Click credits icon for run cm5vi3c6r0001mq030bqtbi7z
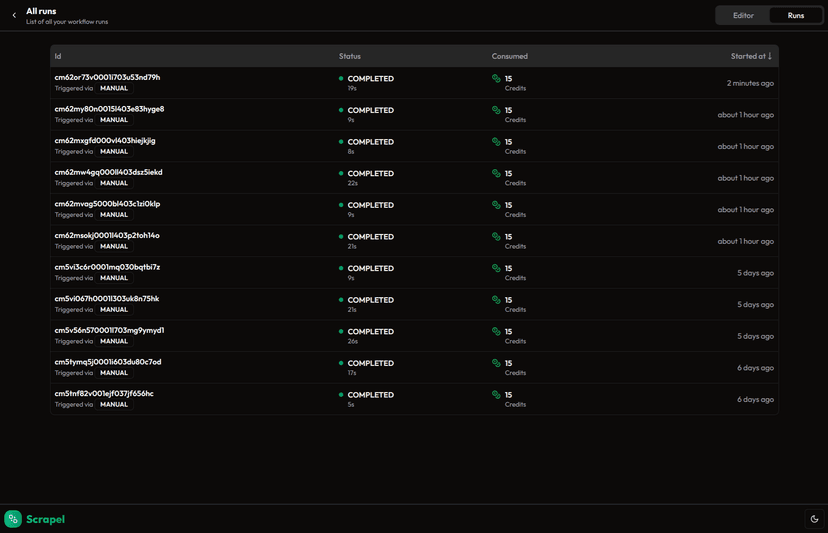Viewport: 828px width, 533px height. [496, 268]
